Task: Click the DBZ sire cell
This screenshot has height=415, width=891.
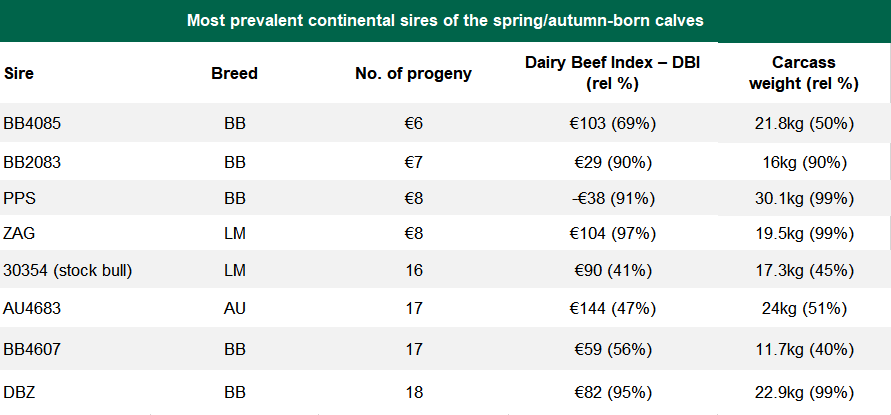Action: point(18,389)
